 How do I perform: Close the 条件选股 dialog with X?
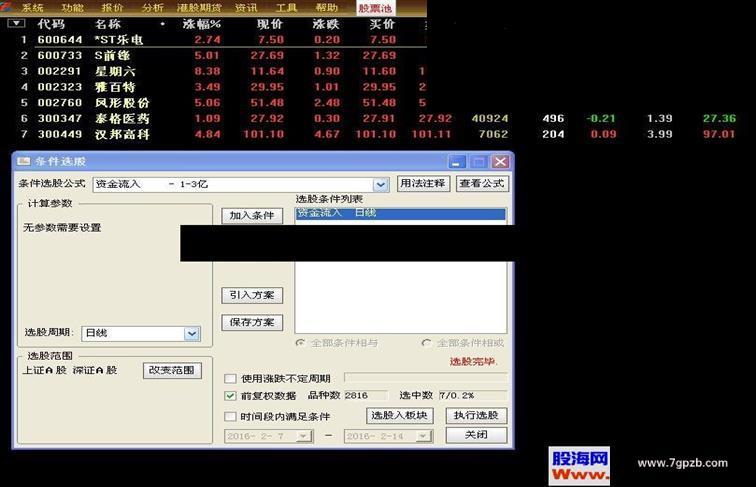[x=500, y=162]
